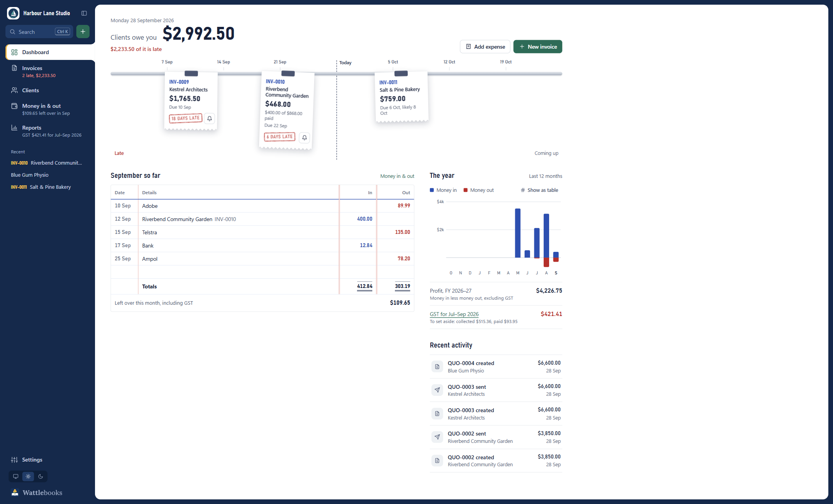Click the Today timeline marker
The width and height of the screenshot is (833, 504).
click(345, 63)
